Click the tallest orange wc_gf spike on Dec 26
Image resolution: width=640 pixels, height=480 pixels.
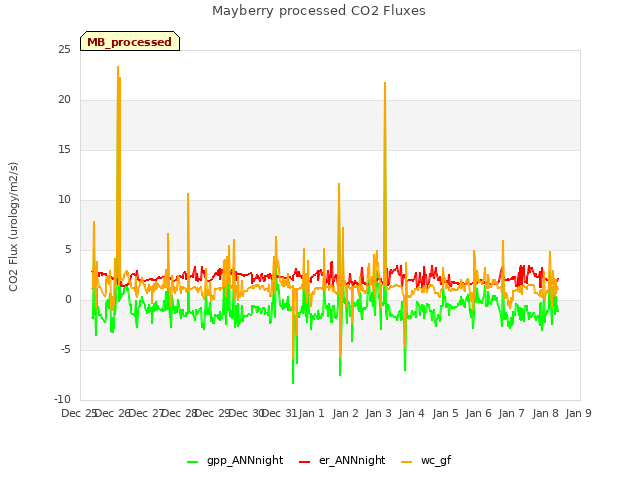pyautogui.click(x=118, y=67)
